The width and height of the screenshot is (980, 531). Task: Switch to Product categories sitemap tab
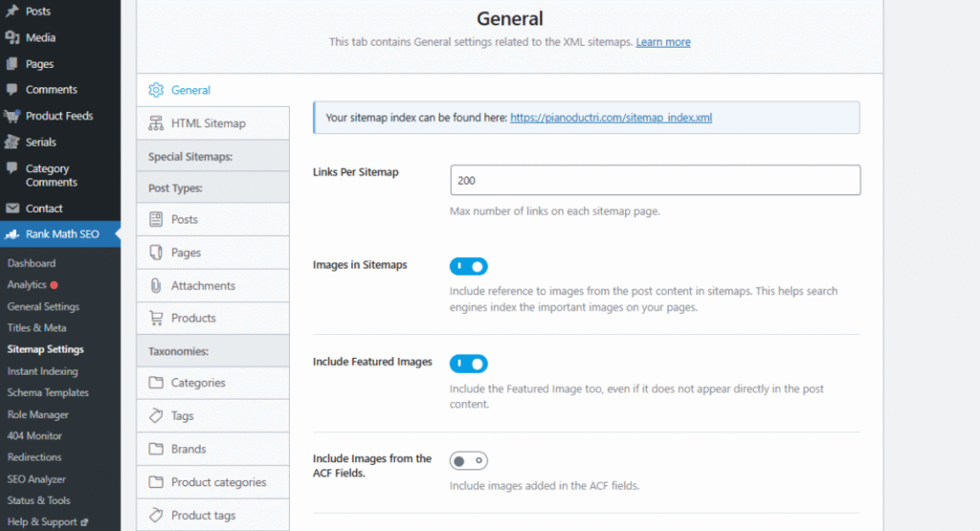pyautogui.click(x=218, y=482)
